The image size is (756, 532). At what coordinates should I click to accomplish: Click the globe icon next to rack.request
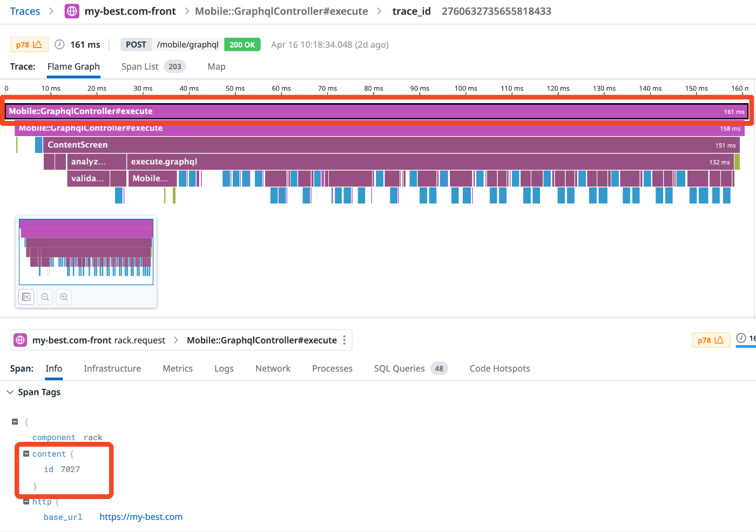[x=20, y=340]
